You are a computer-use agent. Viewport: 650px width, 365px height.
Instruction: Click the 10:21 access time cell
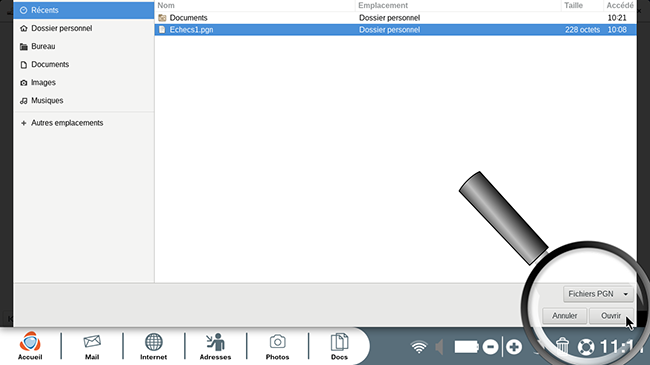click(617, 18)
